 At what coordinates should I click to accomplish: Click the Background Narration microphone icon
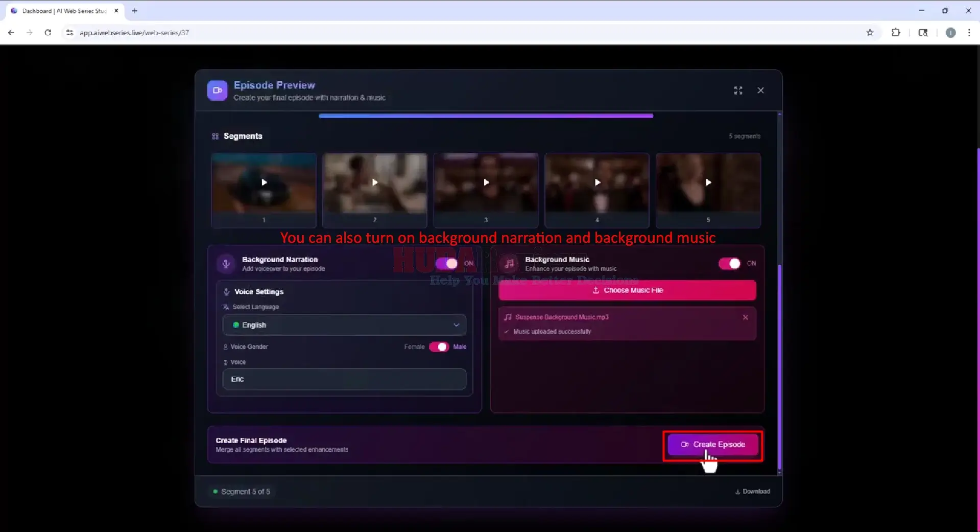point(226,264)
